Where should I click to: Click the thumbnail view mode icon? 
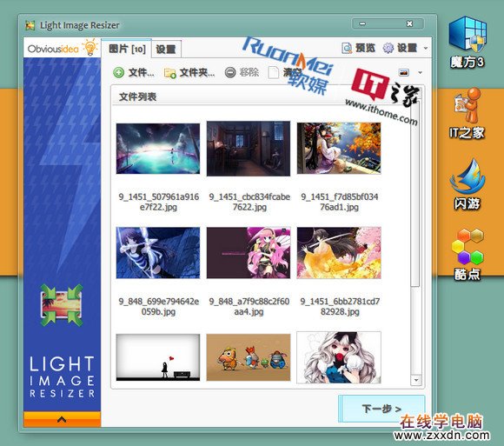(404, 72)
